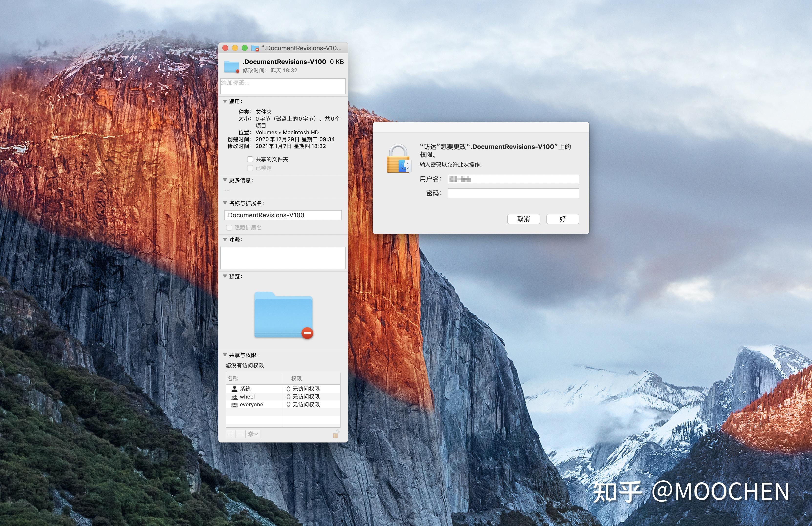
Task: Click the 密码 password field
Action: (513, 193)
